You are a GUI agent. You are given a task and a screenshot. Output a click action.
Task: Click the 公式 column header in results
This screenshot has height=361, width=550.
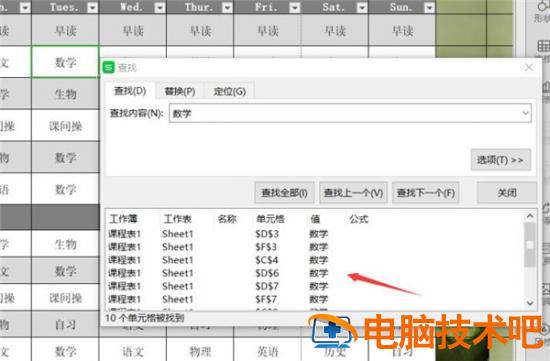[358, 219]
